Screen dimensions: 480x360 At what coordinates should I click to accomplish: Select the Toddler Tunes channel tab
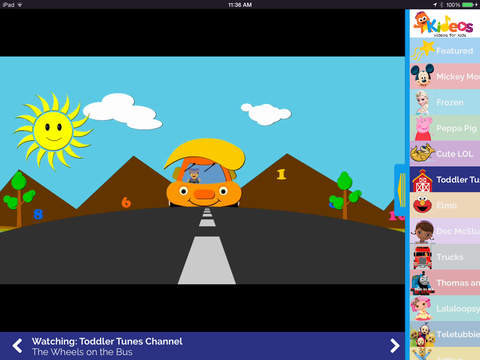[x=445, y=180]
